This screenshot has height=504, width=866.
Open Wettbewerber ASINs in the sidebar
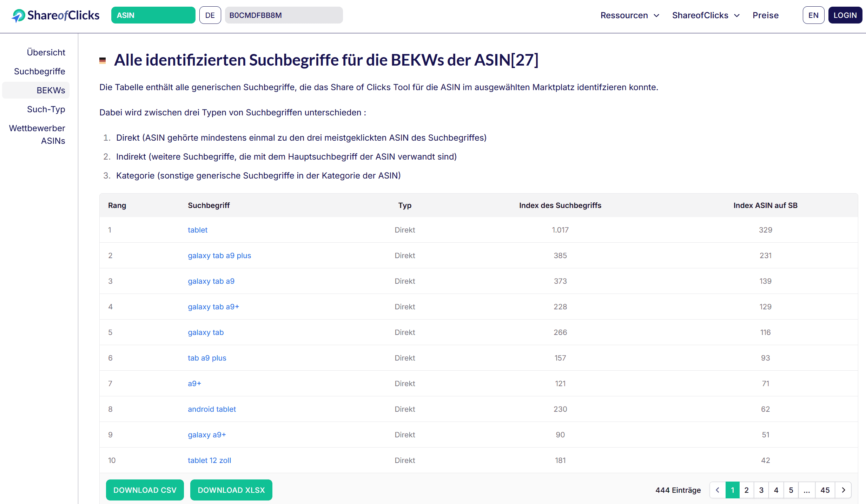(37, 135)
